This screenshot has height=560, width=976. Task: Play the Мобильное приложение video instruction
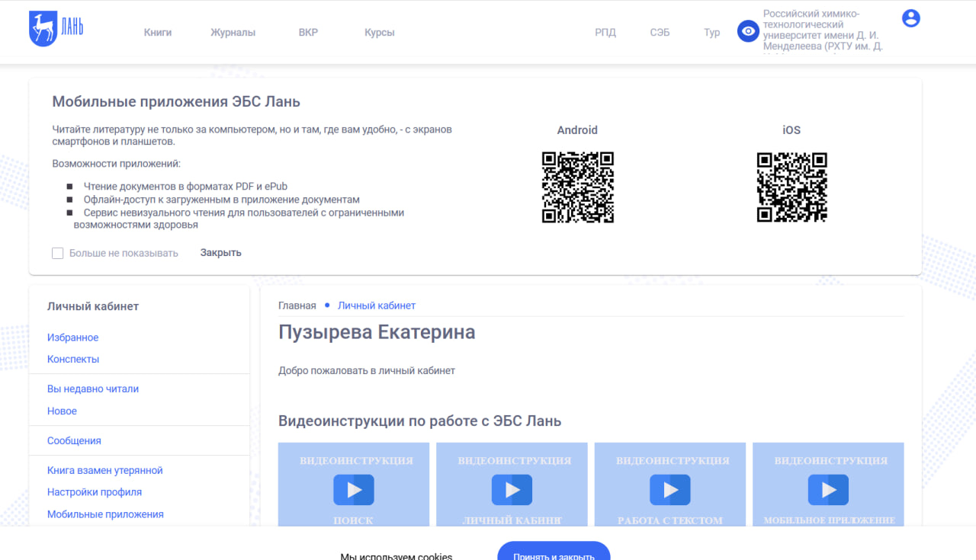click(828, 490)
